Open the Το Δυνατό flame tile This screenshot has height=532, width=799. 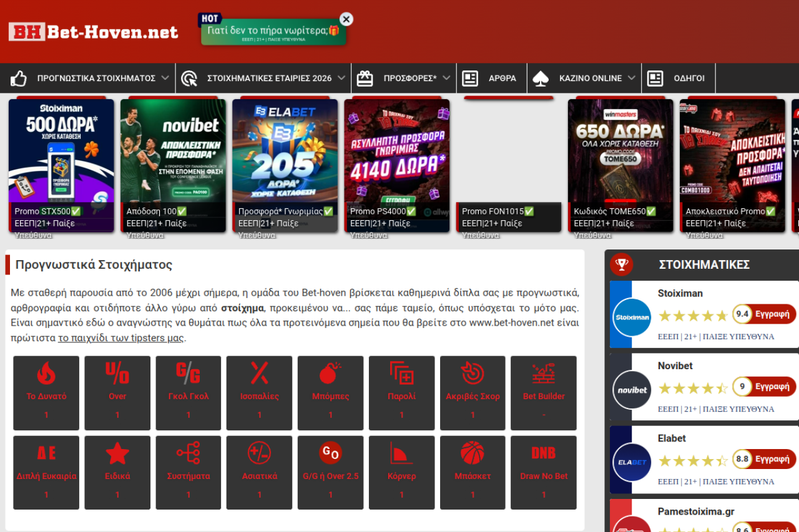pyautogui.click(x=46, y=393)
